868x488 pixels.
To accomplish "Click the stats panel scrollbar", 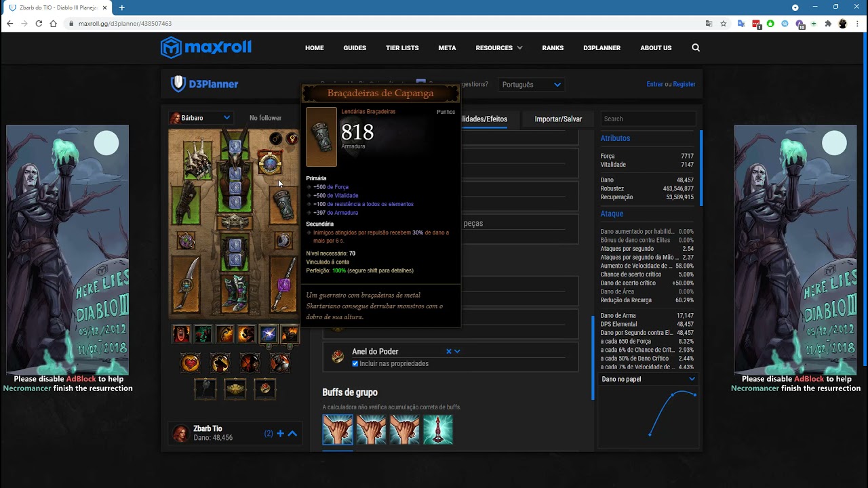I will [x=701, y=168].
